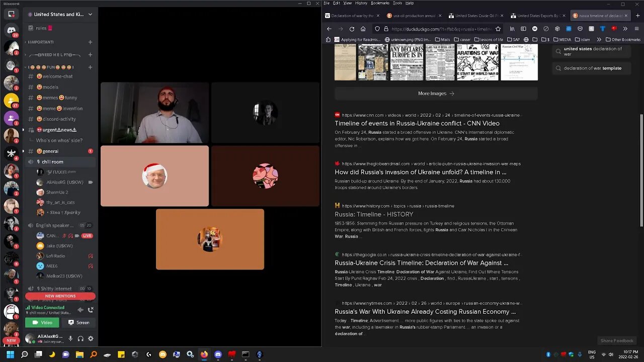
Task: Open Firefox Bookmarks menu
Action: (380, 3)
